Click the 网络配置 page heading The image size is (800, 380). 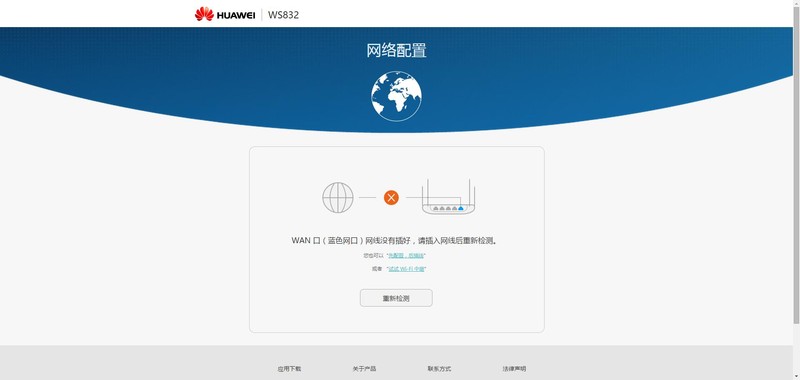396,50
